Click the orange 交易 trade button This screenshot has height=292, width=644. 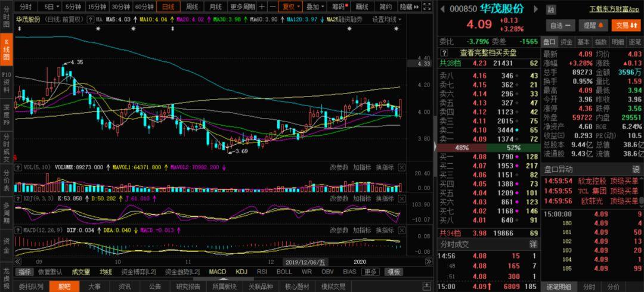(x=626, y=25)
